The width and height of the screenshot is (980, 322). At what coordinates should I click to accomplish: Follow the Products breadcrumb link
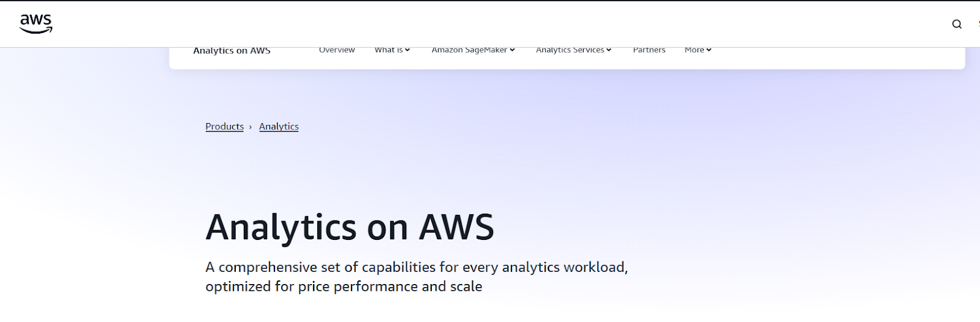(225, 127)
